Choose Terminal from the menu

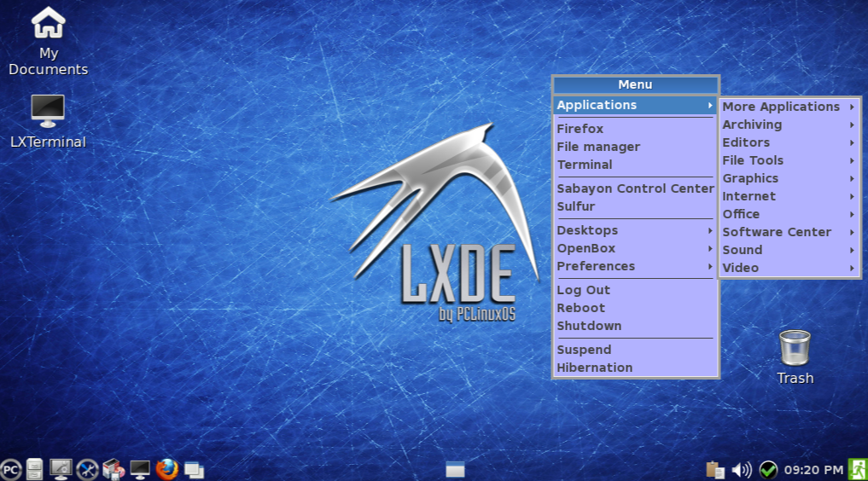pyautogui.click(x=636, y=165)
